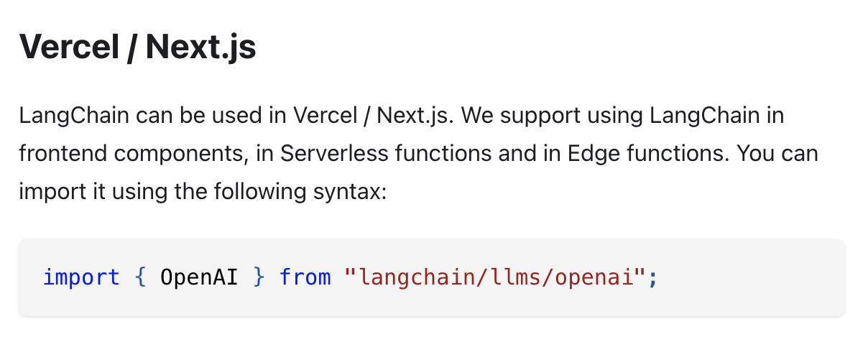Click the "import" keyword in the code block
This screenshot has height=355, width=868.
click(81, 277)
